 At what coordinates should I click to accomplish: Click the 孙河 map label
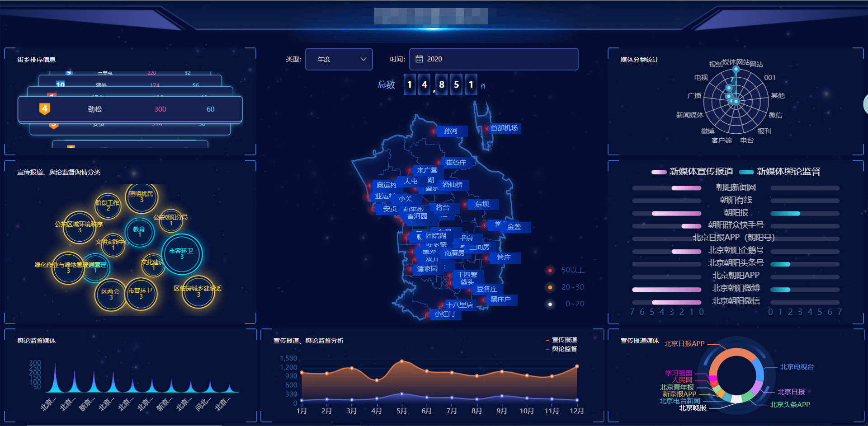451,131
